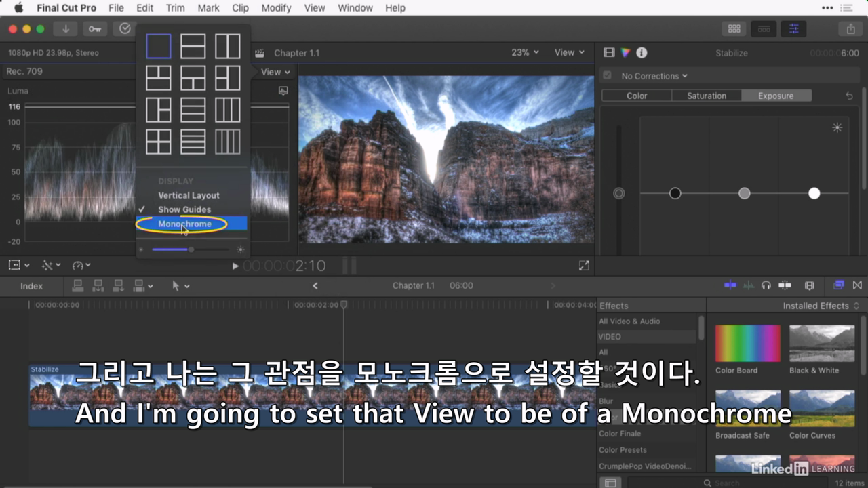Open the Modify menu

coord(276,8)
